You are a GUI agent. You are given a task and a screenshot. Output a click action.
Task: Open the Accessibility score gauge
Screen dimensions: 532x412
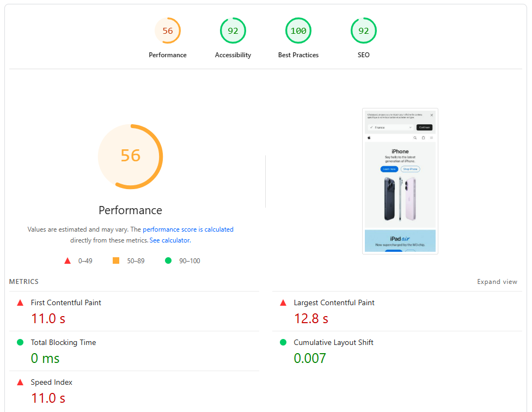(x=233, y=31)
